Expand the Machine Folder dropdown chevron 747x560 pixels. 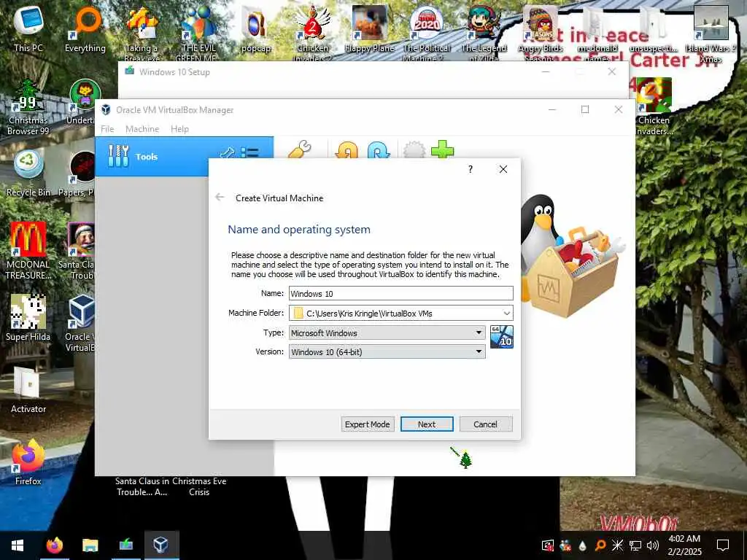point(507,314)
